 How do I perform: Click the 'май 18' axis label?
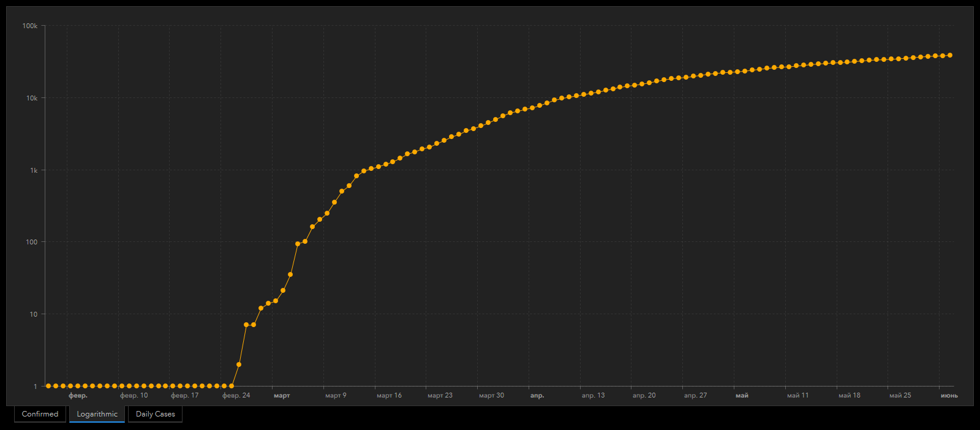[x=850, y=396]
